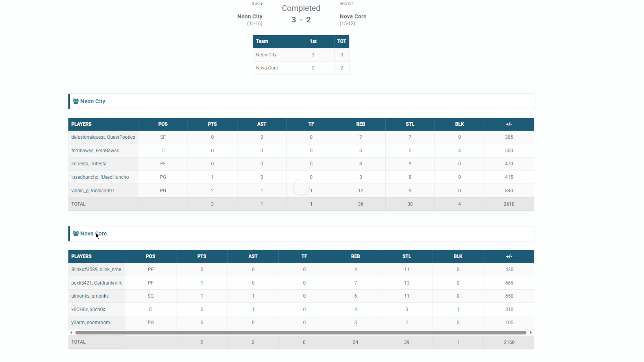Click the Neon City team group icon
This screenshot has height=362, width=644.
76,101
